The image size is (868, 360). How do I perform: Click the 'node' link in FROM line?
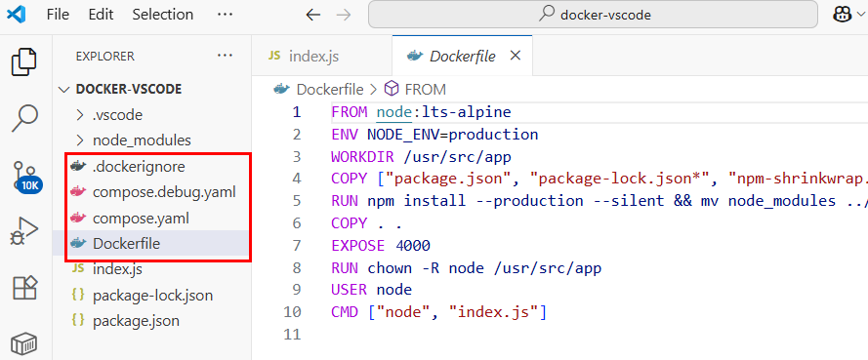point(394,112)
